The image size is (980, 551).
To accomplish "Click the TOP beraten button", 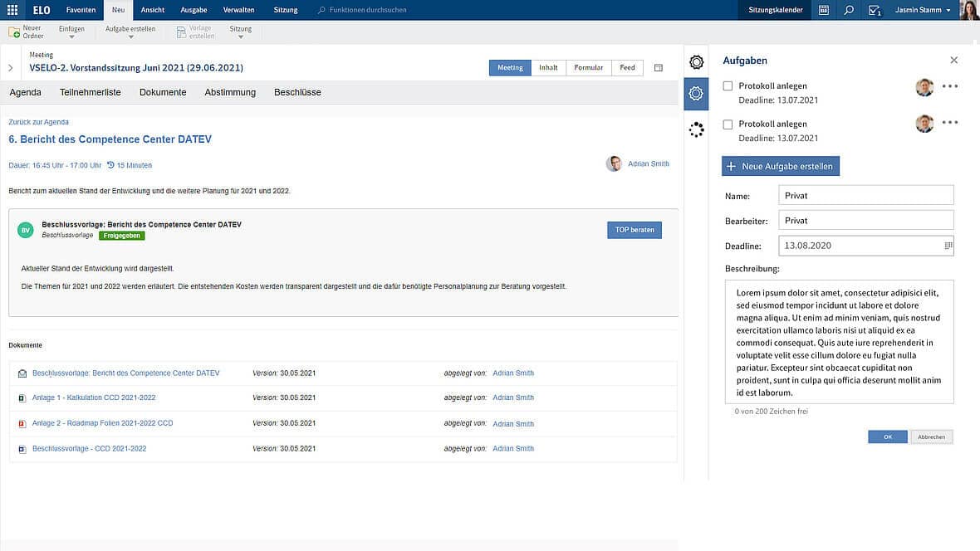I will [x=634, y=230].
